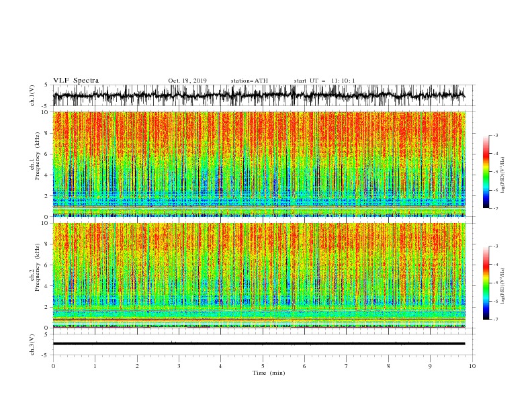Click time axis tick label "5"
The width and height of the screenshot is (532, 411).
(x=263, y=366)
